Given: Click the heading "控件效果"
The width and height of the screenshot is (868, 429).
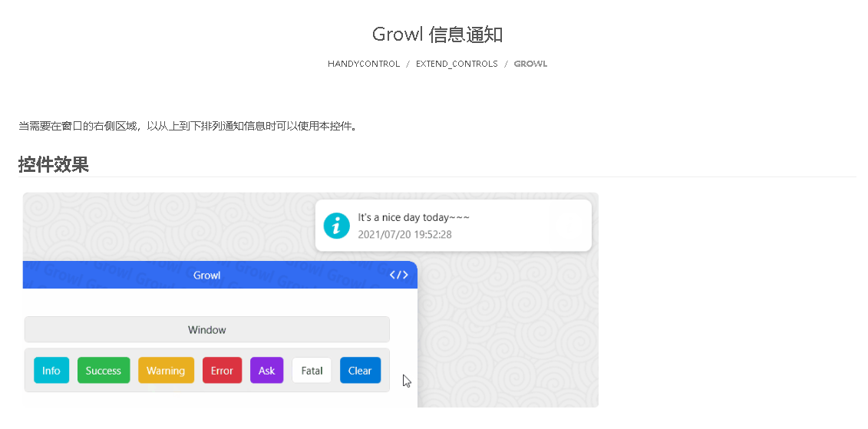Looking at the screenshot, I should (x=54, y=164).
